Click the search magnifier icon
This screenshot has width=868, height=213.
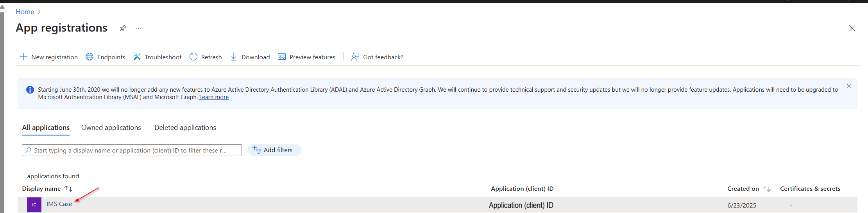(28, 150)
